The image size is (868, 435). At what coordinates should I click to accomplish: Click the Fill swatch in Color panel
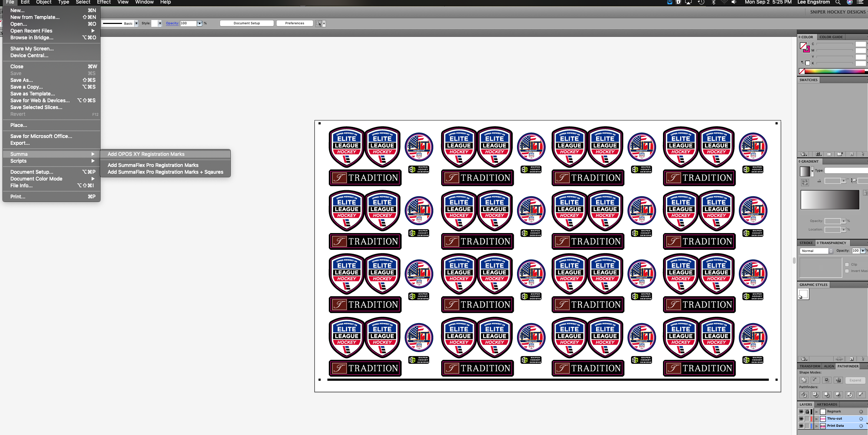coord(803,46)
